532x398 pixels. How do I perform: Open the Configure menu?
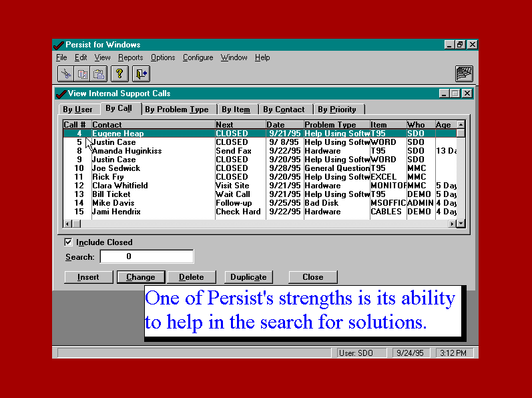coord(198,58)
